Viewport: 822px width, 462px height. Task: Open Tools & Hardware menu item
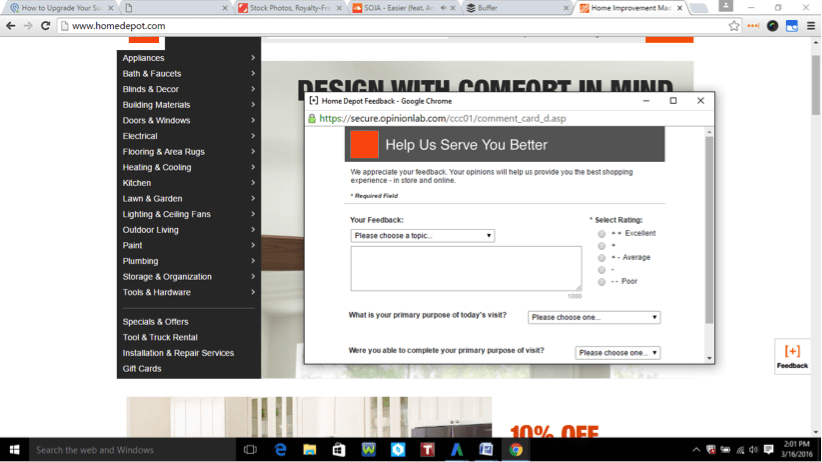point(189,293)
